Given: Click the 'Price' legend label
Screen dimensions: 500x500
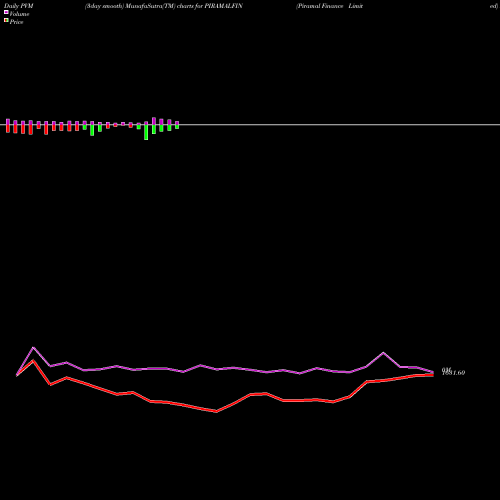Looking at the screenshot, I should pyautogui.click(x=16, y=22).
